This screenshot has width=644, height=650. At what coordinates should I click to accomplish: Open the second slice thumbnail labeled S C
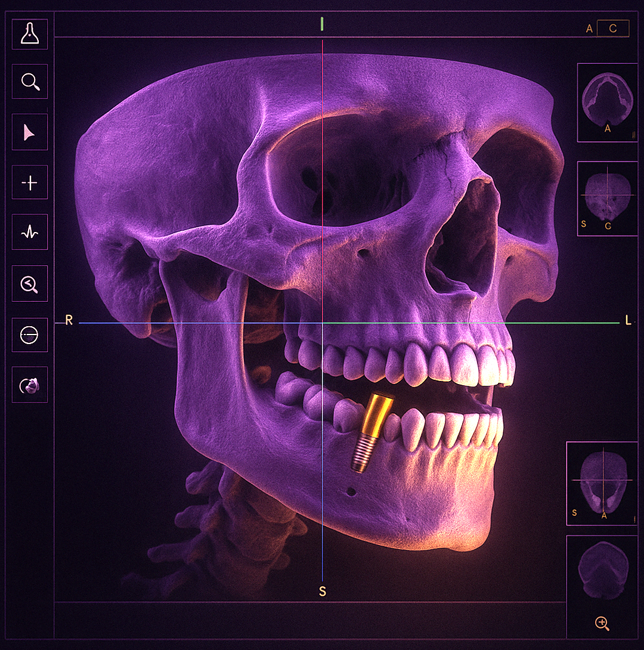tap(607, 199)
